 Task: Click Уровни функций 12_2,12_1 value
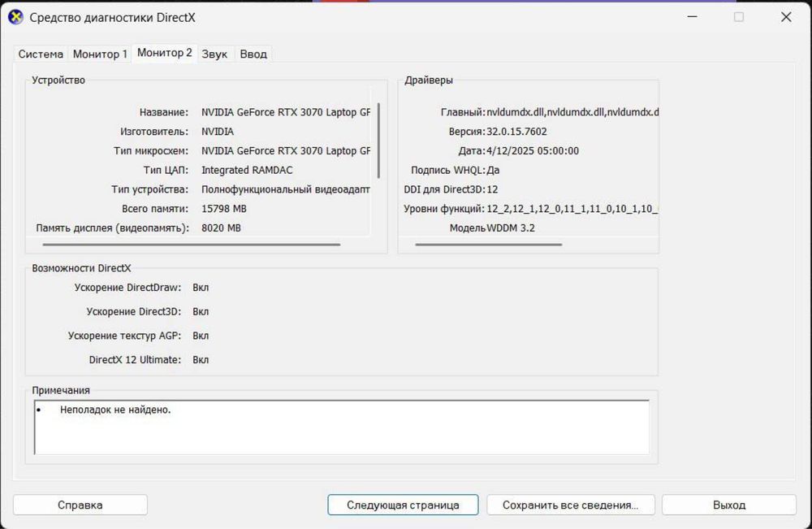[572, 209]
